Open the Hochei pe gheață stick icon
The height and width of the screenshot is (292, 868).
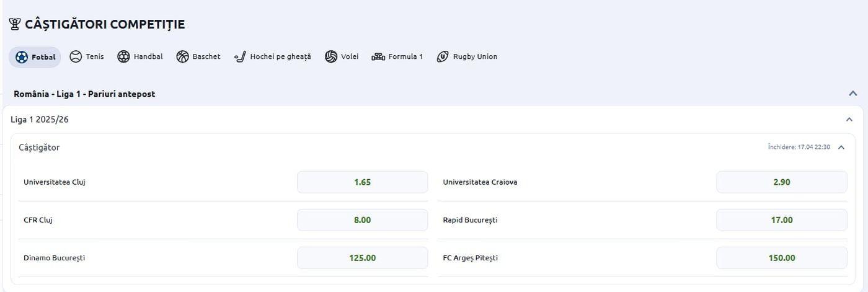240,57
